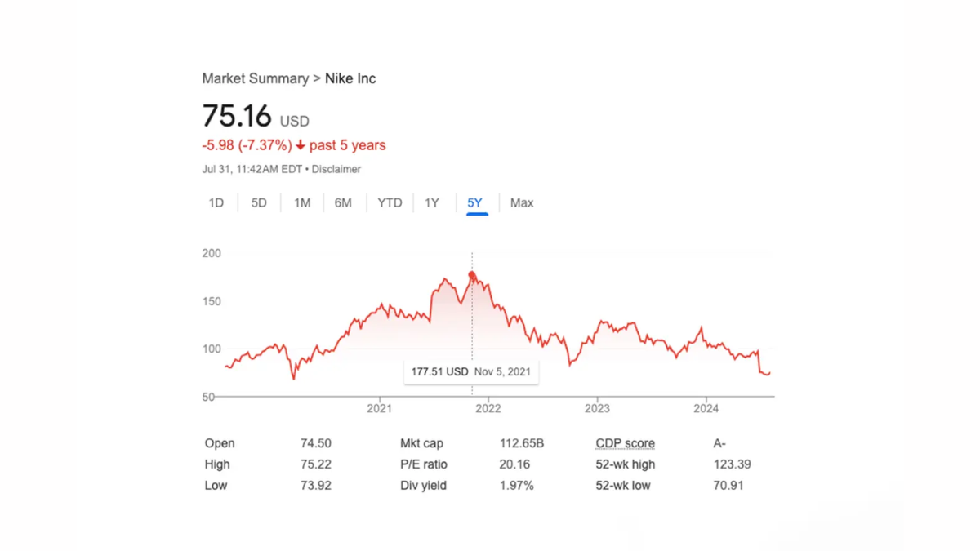Screen dimensions: 980x551
Task: Click the red down arrow icon
Action: [301, 145]
